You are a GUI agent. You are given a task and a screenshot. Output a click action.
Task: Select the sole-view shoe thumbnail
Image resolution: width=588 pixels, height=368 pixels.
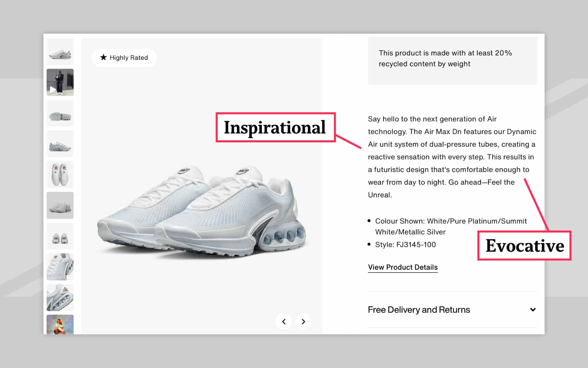tap(60, 113)
